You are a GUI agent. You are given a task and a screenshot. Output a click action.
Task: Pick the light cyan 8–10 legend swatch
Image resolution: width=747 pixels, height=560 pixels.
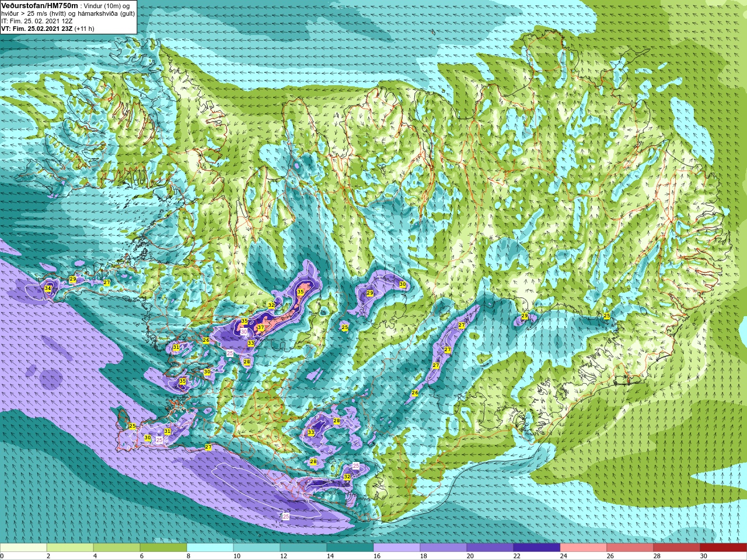[x=210, y=547]
